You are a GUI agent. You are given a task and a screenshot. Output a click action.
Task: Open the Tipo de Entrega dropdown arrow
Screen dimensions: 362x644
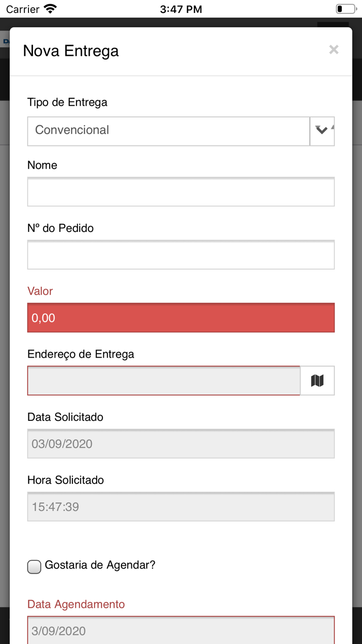pyautogui.click(x=322, y=130)
